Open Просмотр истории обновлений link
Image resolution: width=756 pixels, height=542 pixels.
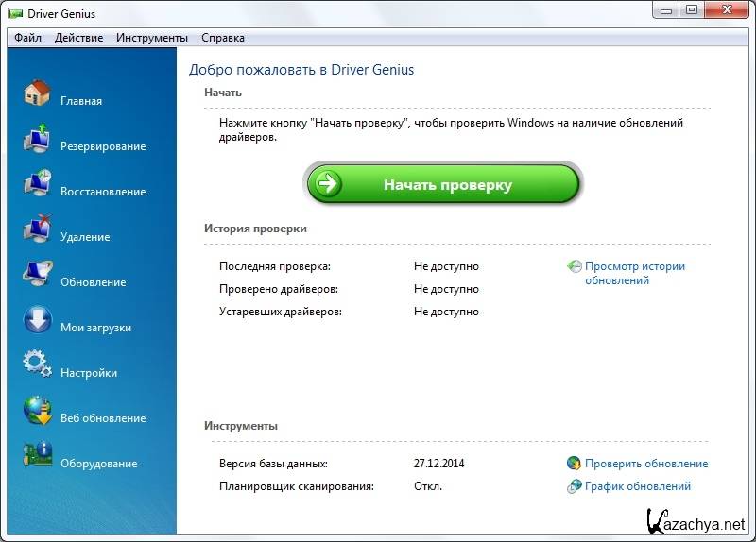pyautogui.click(x=634, y=273)
